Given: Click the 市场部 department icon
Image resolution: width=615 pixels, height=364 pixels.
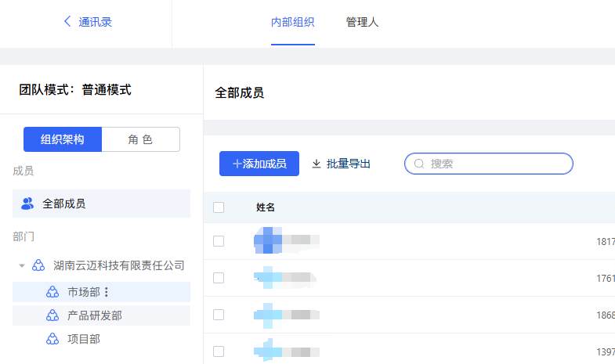Looking at the screenshot, I should 52,292.
